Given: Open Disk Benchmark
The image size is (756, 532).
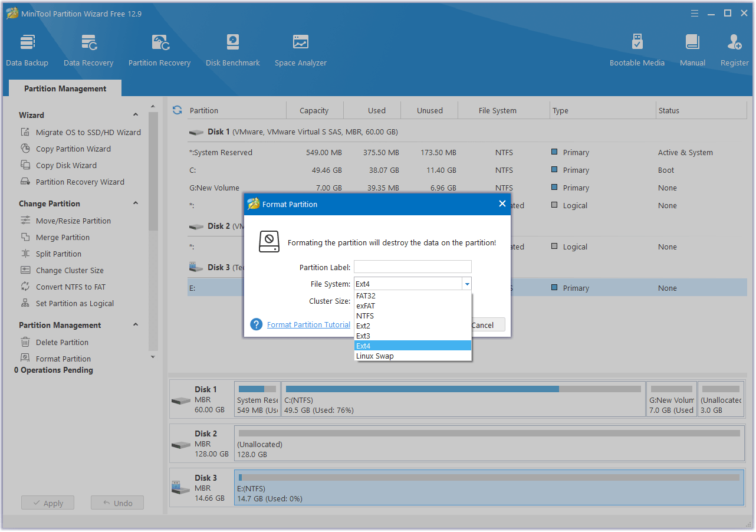Looking at the screenshot, I should [x=233, y=50].
